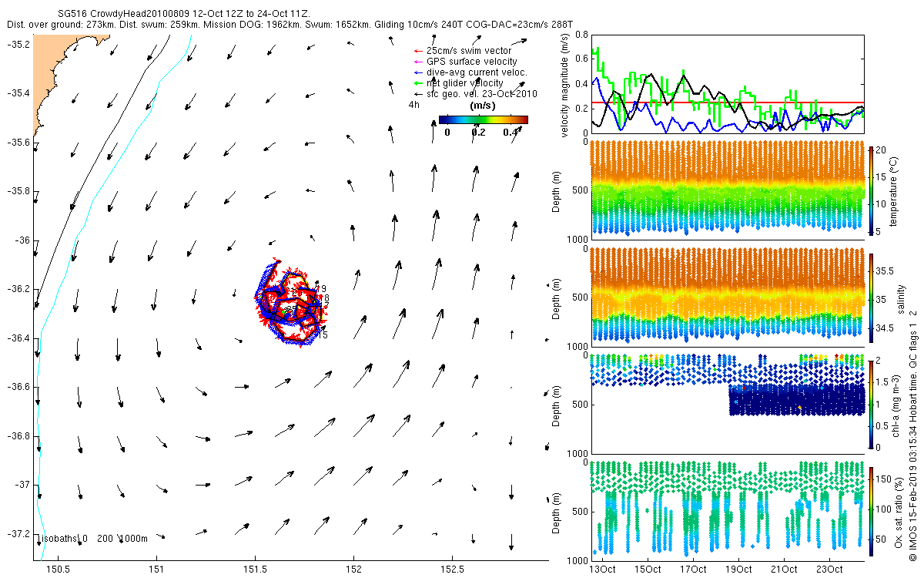Click the '(m/s)' label above the velocity colorbar
This screenshot has height=578, width=924.
(482, 106)
